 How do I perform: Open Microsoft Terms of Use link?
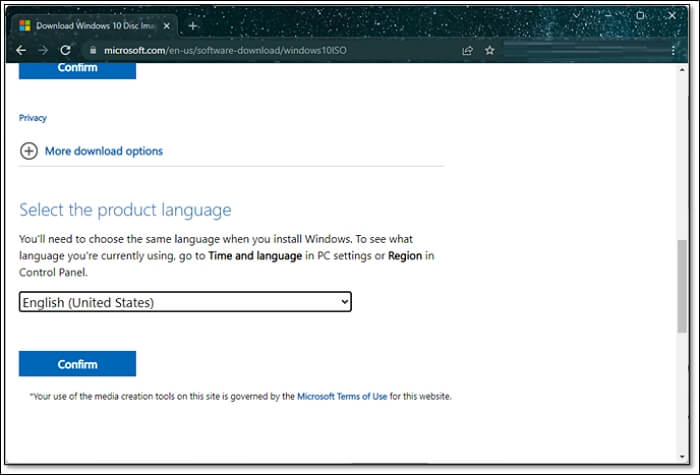tap(342, 396)
